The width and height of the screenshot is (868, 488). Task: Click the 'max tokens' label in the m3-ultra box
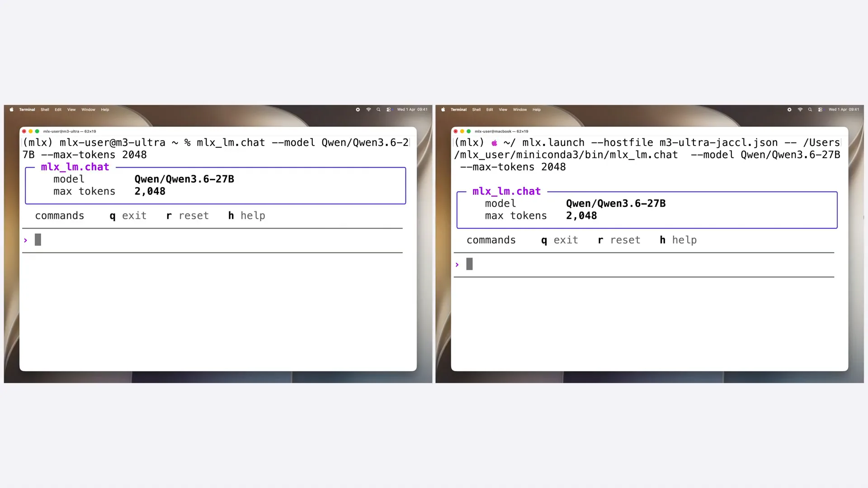point(85,192)
